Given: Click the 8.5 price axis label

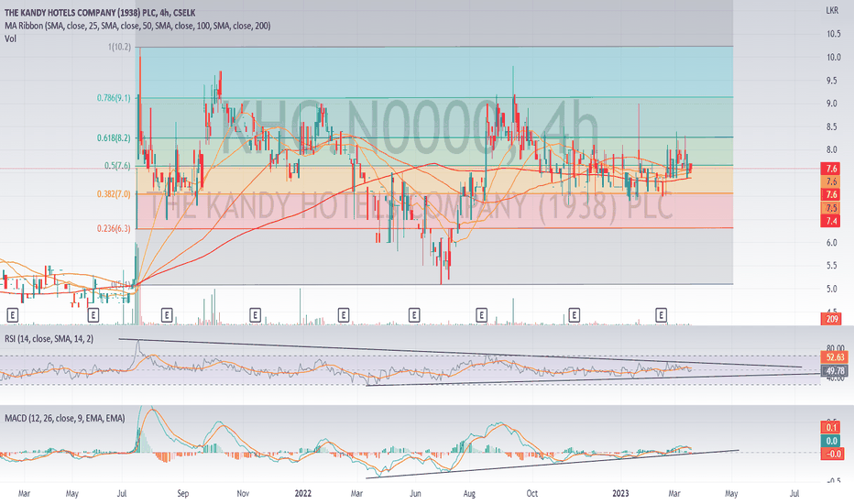Looking at the screenshot, I should (832, 127).
